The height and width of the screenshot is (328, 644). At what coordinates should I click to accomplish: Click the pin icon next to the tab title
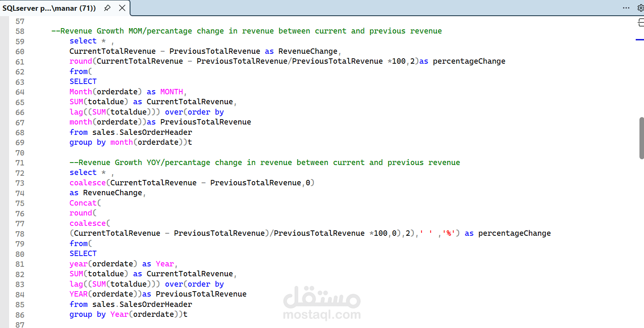coord(107,7)
